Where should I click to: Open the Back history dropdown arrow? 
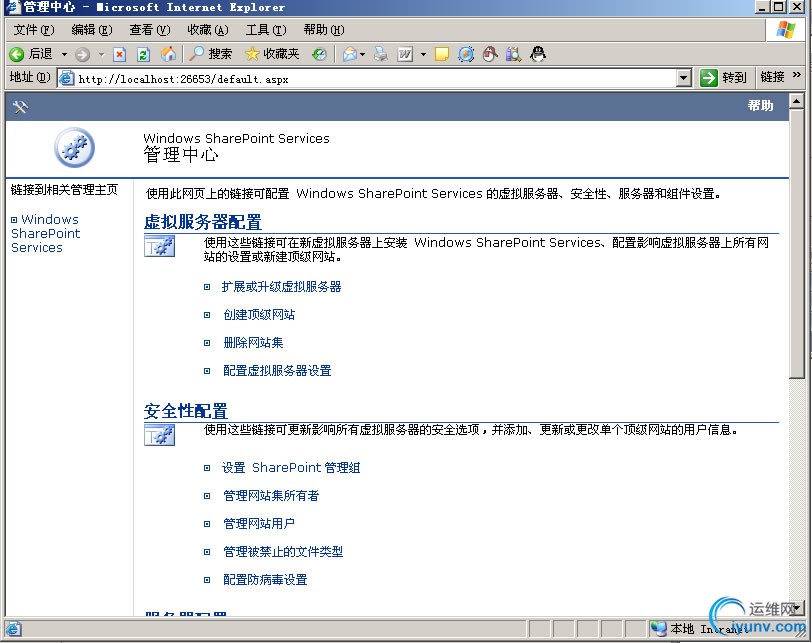[x=64, y=54]
